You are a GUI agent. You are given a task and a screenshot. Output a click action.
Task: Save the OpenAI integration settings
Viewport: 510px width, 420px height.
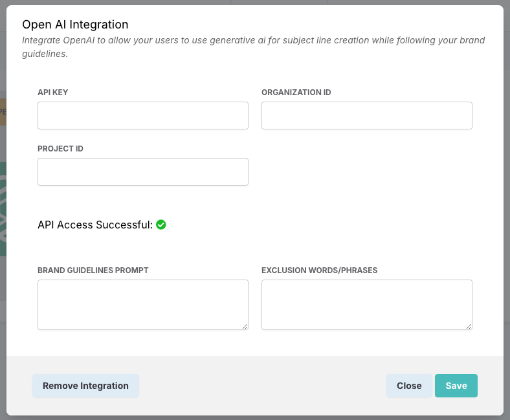click(x=456, y=386)
